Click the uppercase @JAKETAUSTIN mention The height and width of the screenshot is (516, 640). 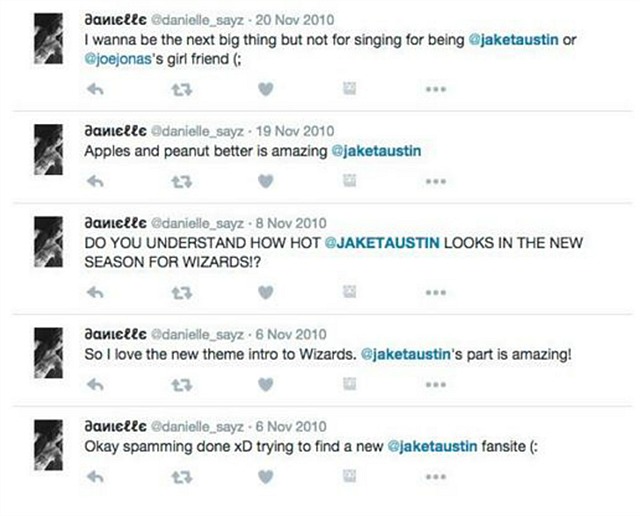(382, 243)
